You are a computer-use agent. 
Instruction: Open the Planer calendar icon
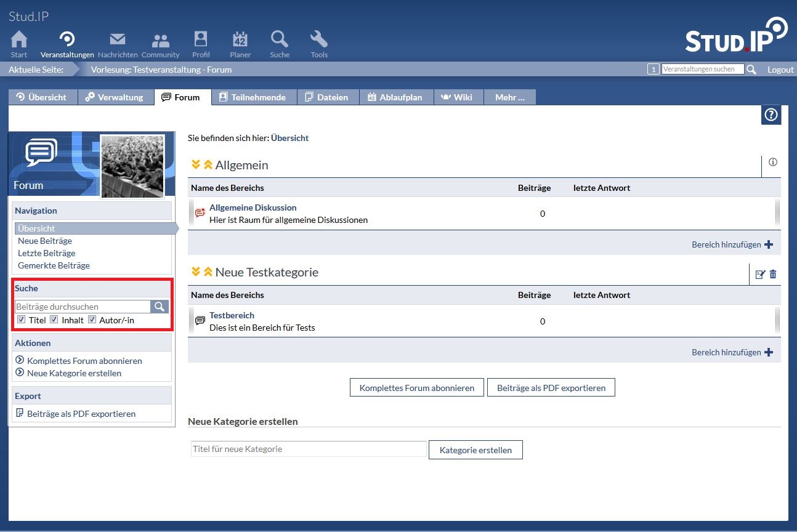[240, 41]
